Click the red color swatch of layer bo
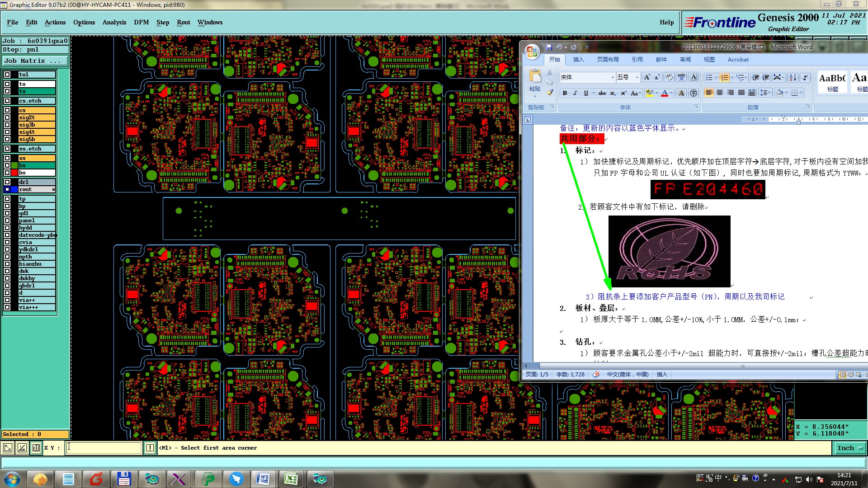868x488 pixels. coord(14,173)
